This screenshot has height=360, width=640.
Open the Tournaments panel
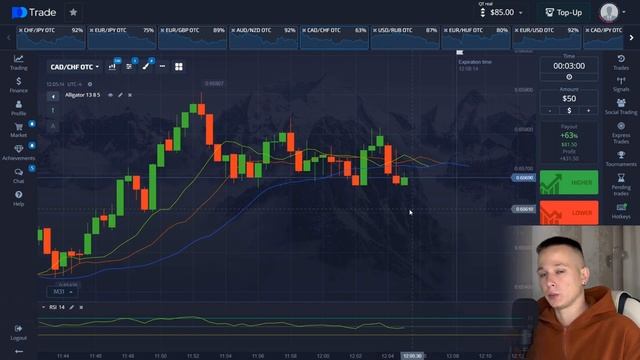click(621, 159)
